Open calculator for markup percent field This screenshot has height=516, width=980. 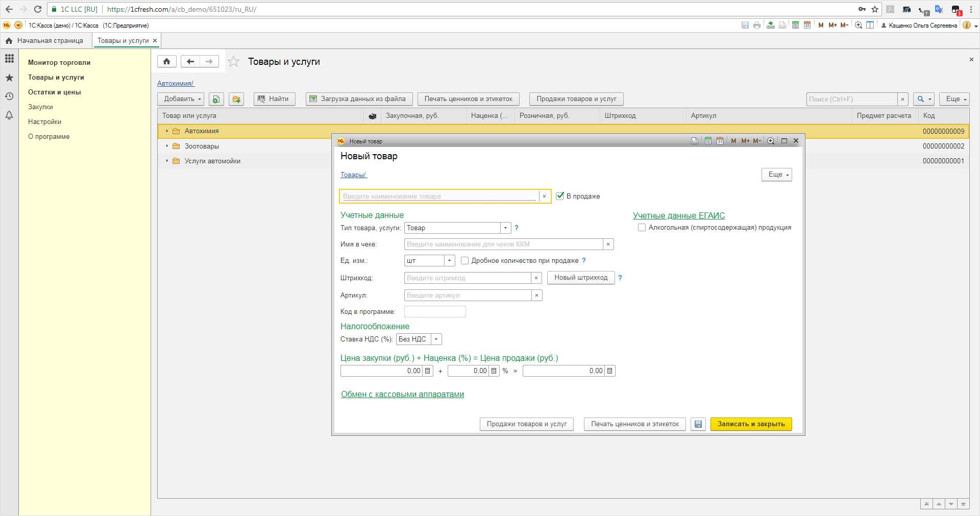(494, 371)
